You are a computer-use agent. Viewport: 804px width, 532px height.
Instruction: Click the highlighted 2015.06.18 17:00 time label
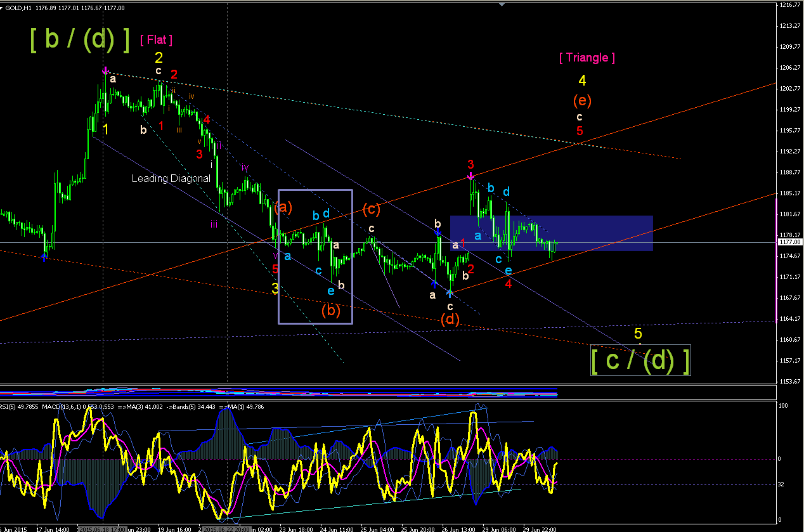click(x=103, y=529)
